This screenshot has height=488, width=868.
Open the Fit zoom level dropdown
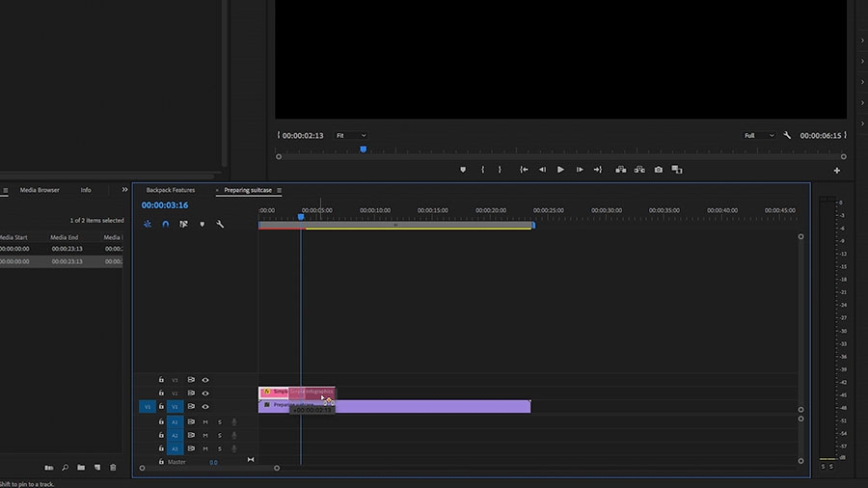coord(350,136)
